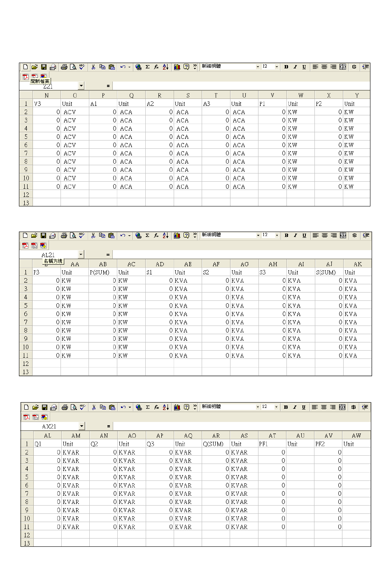Image resolution: width=391 pixels, height=588 pixels.
Task: Select the S(SUM) header cell
Action: tap(329, 272)
